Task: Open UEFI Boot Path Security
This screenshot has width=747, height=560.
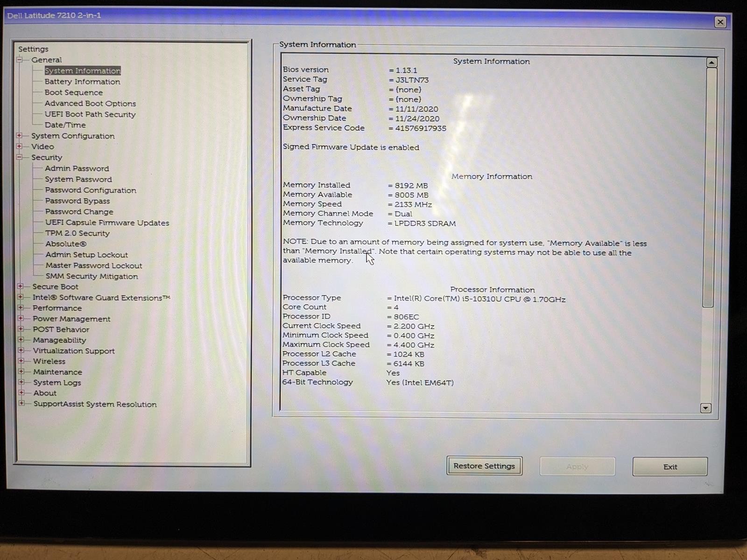Action: point(90,114)
